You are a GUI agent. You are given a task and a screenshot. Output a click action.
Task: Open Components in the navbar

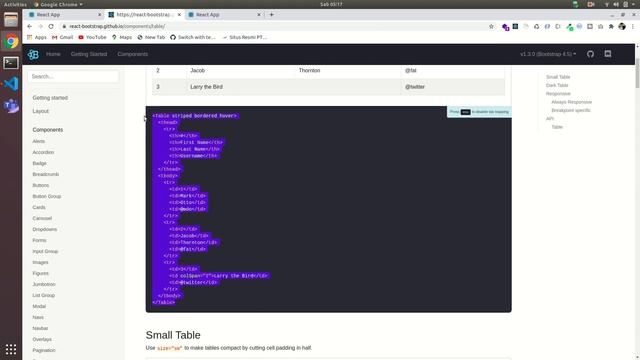133,54
